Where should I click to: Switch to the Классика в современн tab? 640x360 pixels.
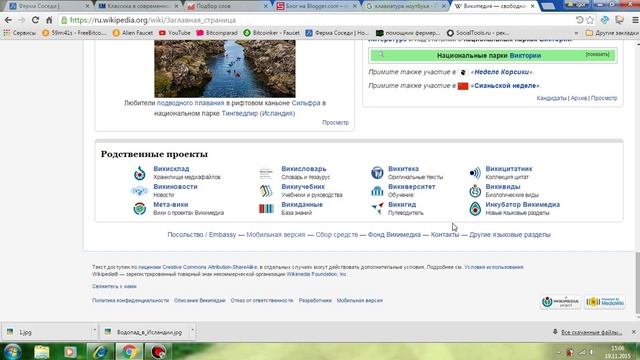coord(138,6)
